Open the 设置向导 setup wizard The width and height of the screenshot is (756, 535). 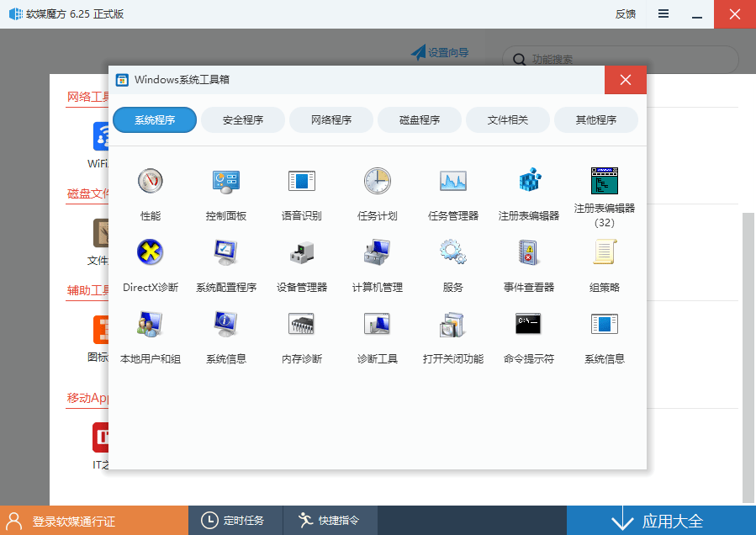[x=440, y=52]
